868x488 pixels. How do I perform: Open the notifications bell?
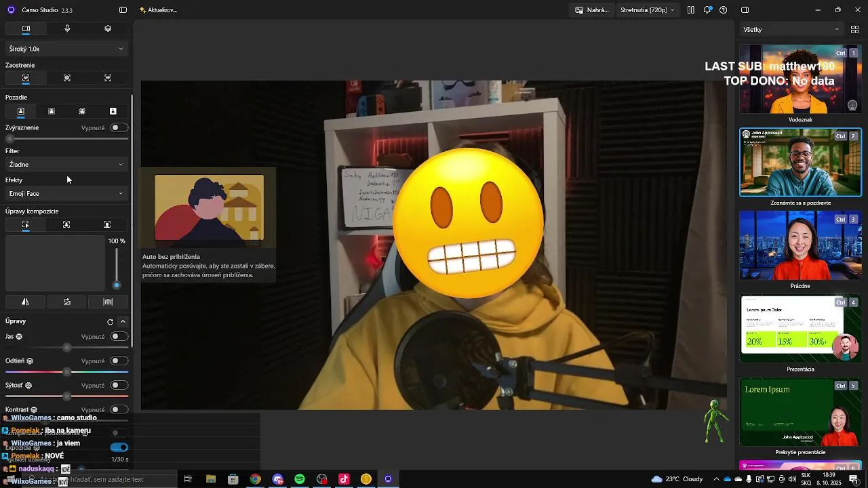[x=708, y=10]
